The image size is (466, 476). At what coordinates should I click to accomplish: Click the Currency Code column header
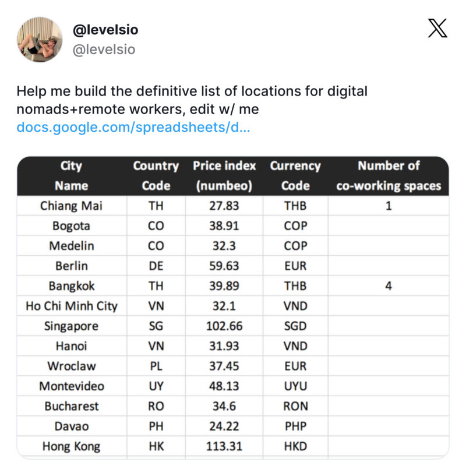pyautogui.click(x=295, y=175)
